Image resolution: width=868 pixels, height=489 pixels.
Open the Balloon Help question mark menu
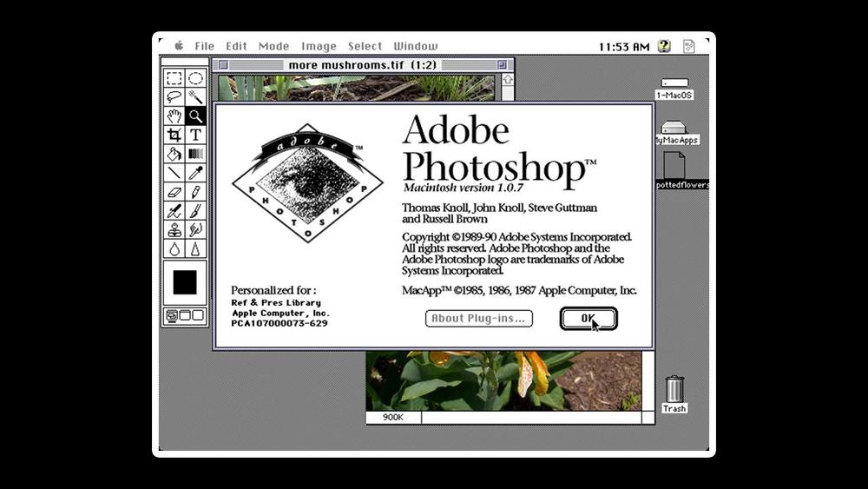point(664,46)
